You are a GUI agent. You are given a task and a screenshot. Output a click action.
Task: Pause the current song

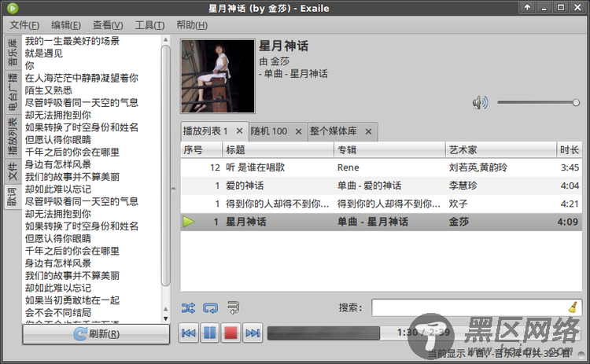tap(209, 333)
